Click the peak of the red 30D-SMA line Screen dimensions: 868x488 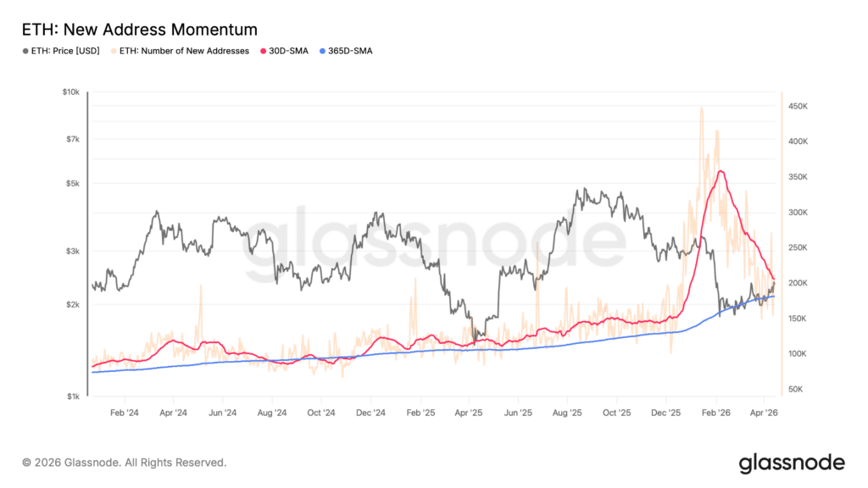721,171
